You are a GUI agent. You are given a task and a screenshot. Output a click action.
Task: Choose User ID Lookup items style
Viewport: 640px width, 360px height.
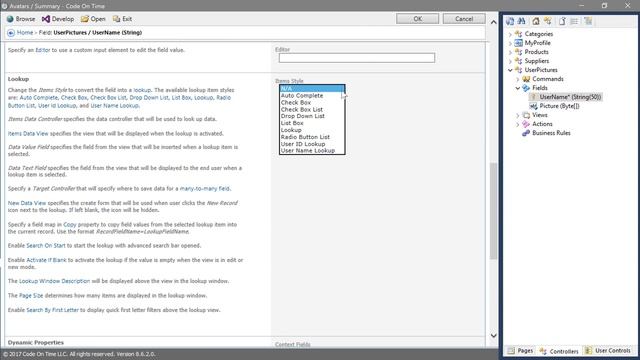(x=312, y=144)
